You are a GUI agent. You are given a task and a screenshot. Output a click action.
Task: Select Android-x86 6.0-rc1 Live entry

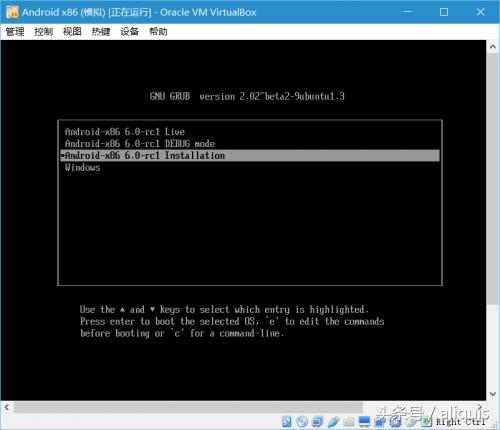click(x=250, y=132)
